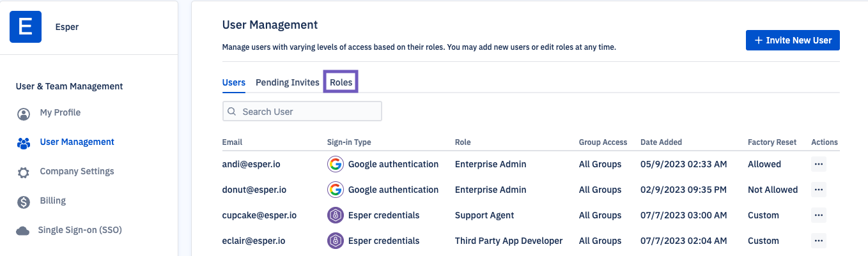This screenshot has height=256, width=868.
Task: Click date 07/7/2023 02:04 AM
Action: 684,241
